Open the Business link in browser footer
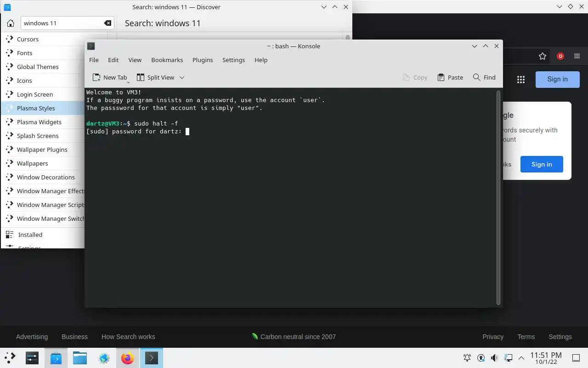 click(x=74, y=337)
